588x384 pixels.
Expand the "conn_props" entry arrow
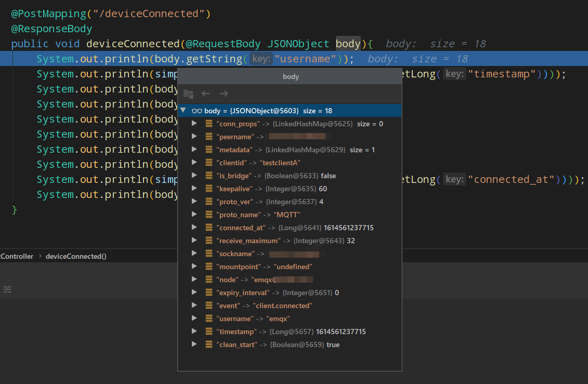pos(194,123)
